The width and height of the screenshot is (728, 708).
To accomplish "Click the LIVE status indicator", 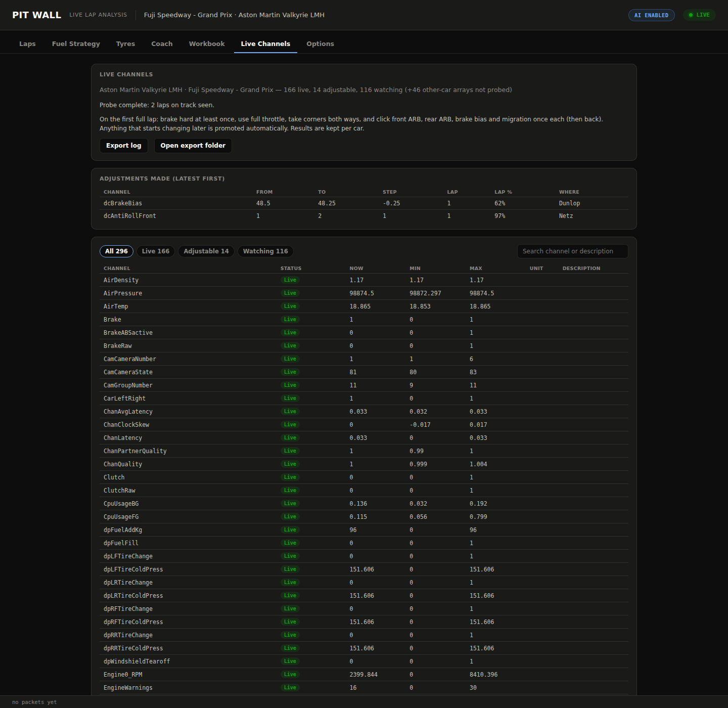I will [x=699, y=15].
